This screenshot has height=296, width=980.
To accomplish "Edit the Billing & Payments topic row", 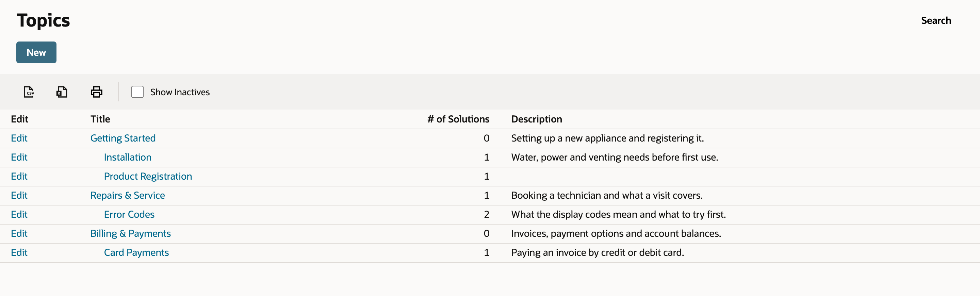I will coord(19,233).
